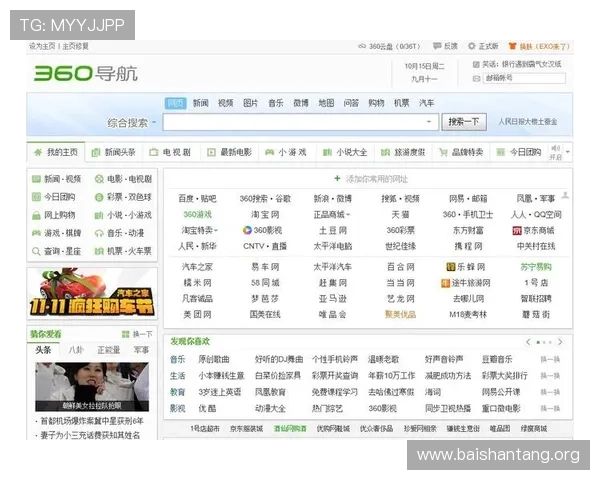Viewport: 600px width, 480px height.
Task: Click the 途牛旅游网 orange icon
Action: (x=445, y=283)
